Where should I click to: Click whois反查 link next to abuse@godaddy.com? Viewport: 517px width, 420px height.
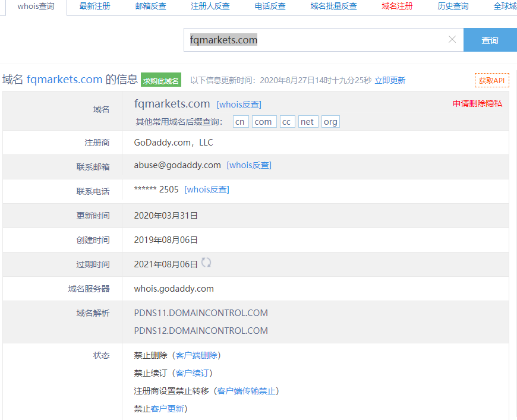click(x=249, y=166)
